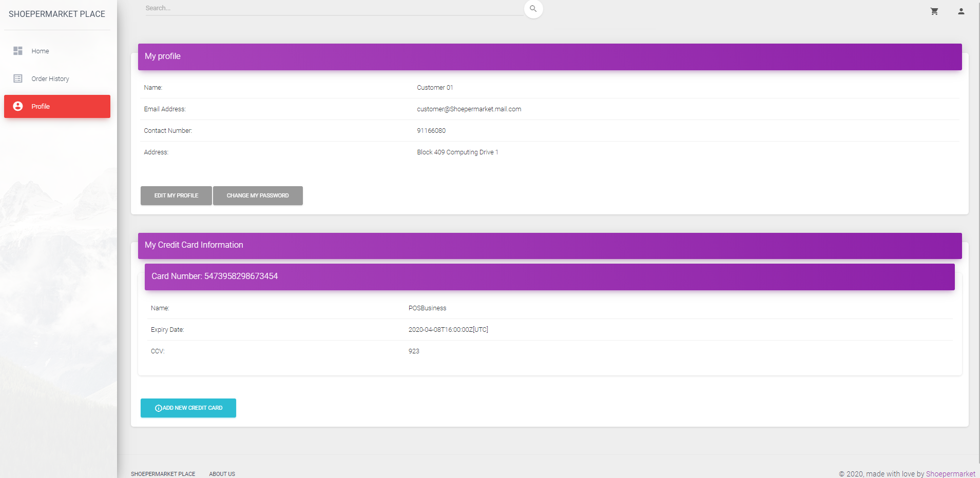The image size is (980, 478).
Task: Click the expiry date 2020-04-08T16:00:00Z[UTC]
Action: point(448,330)
